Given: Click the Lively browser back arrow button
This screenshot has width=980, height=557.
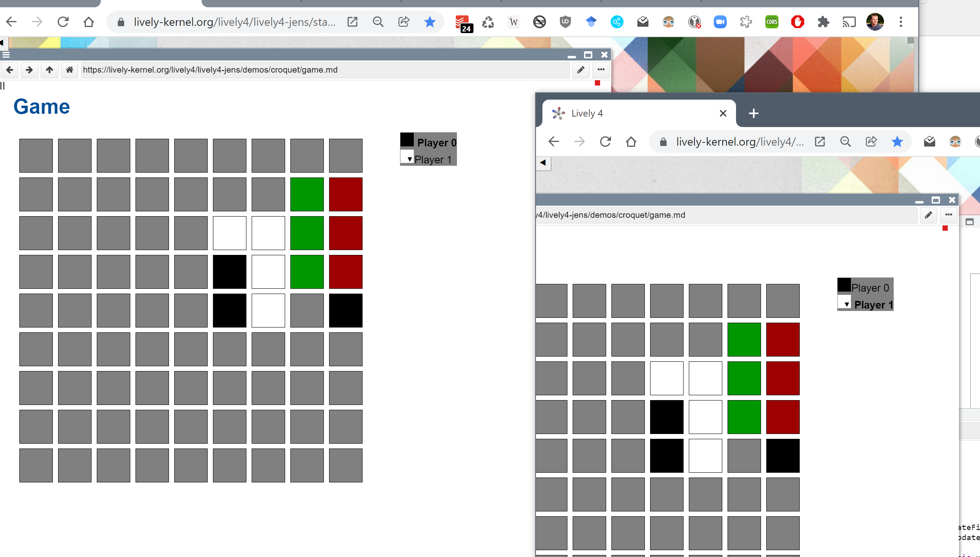Looking at the screenshot, I should [10, 70].
